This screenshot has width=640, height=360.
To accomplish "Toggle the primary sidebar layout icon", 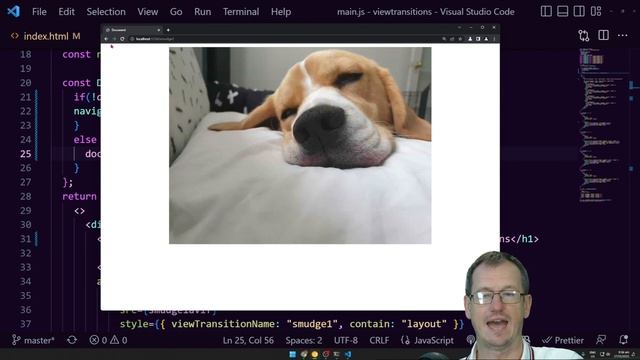I will pyautogui.click(x=546, y=11).
